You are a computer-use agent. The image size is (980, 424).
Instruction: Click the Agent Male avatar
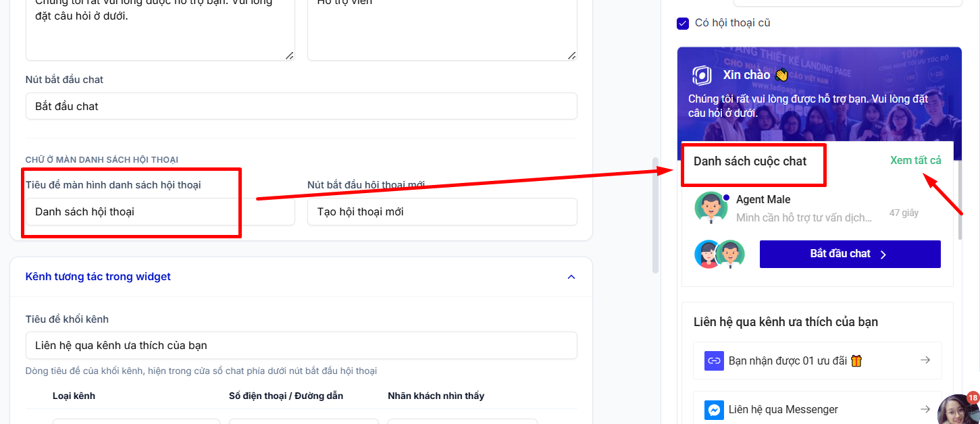[x=711, y=207]
